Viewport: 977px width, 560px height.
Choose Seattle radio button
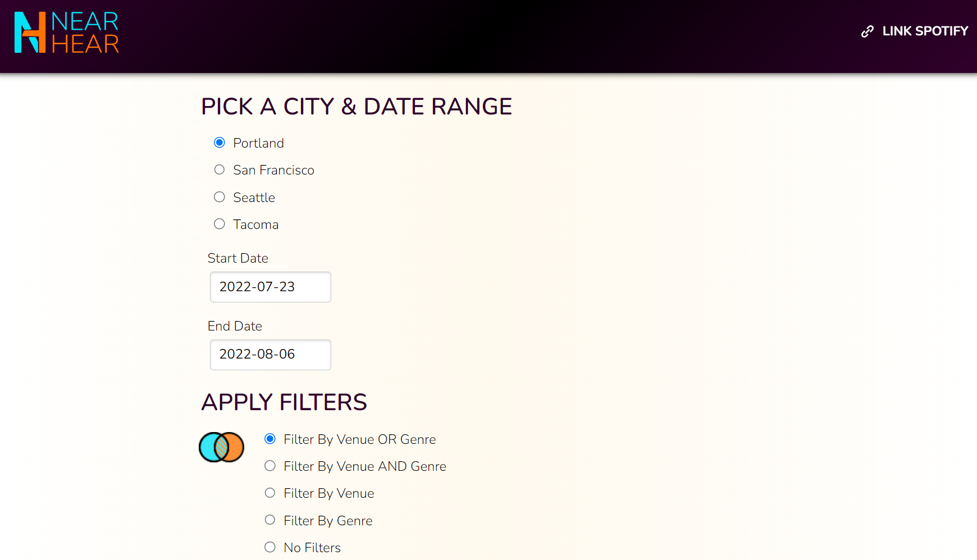[220, 197]
